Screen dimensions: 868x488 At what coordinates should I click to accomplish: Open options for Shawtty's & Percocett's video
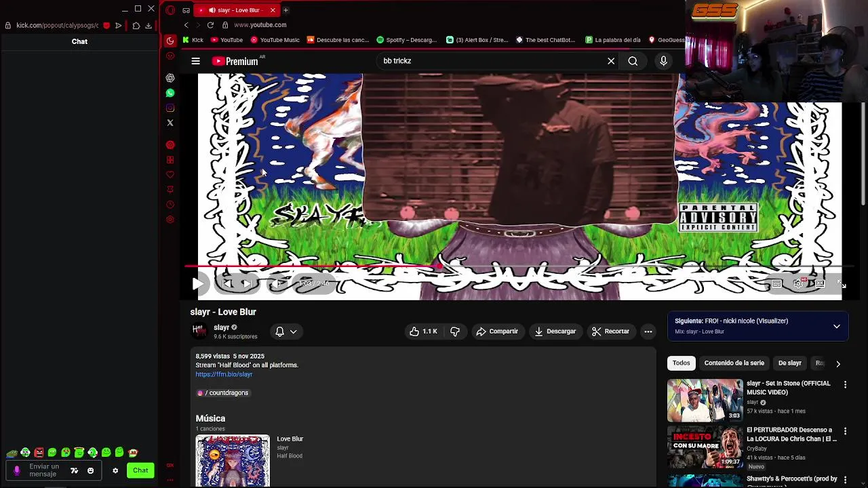845,479
